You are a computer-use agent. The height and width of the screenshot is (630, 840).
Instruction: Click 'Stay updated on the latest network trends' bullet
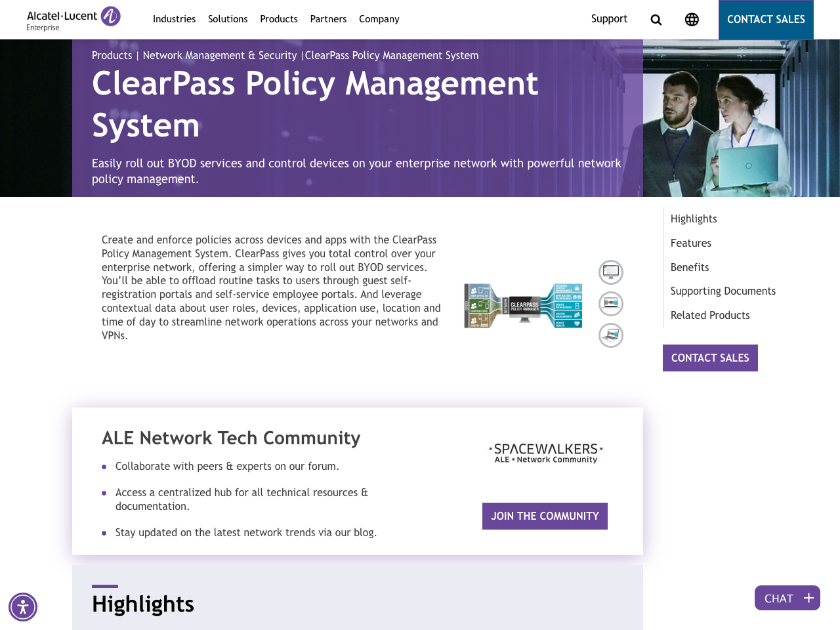click(246, 532)
